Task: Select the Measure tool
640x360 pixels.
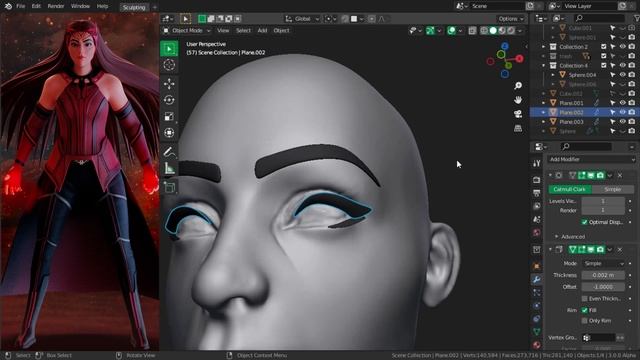Action: pos(169,168)
